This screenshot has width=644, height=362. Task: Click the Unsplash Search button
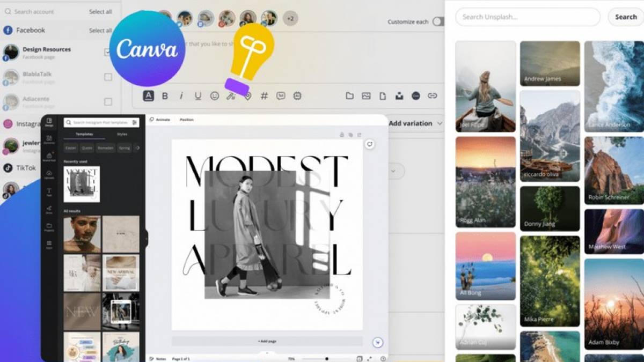(x=626, y=17)
